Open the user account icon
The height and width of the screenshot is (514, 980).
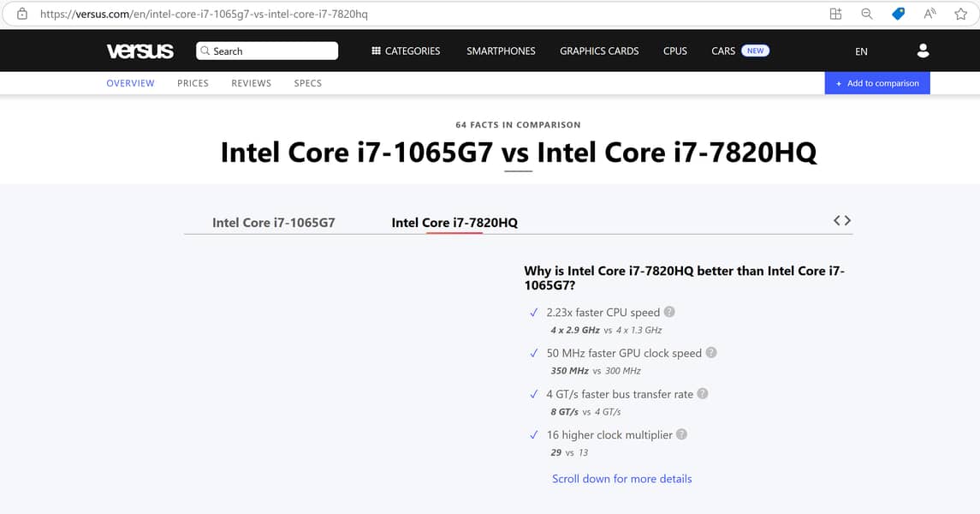[x=923, y=51]
